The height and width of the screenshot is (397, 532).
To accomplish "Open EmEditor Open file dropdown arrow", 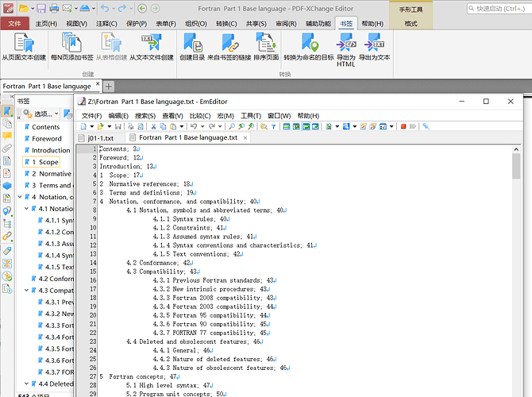I will [x=110, y=126].
